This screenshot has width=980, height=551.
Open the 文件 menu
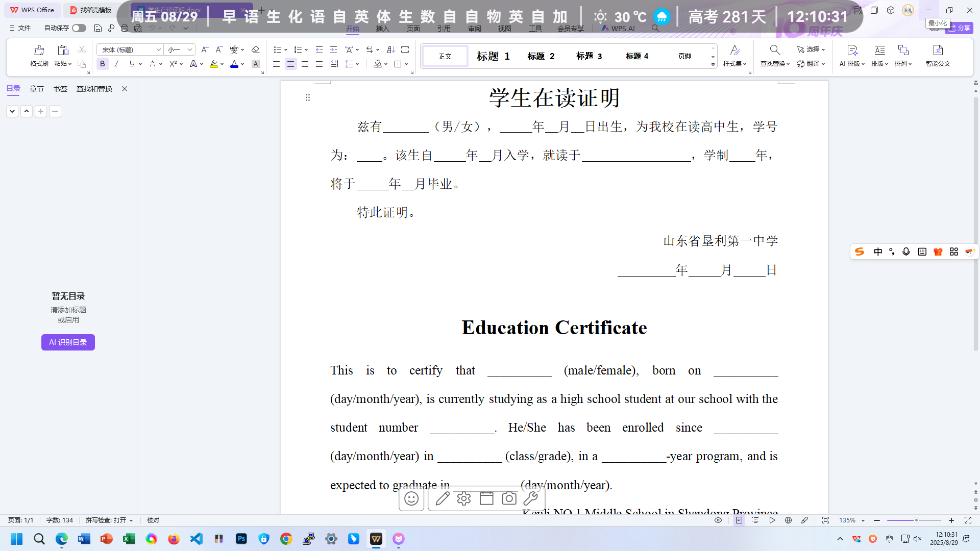[x=20, y=28]
